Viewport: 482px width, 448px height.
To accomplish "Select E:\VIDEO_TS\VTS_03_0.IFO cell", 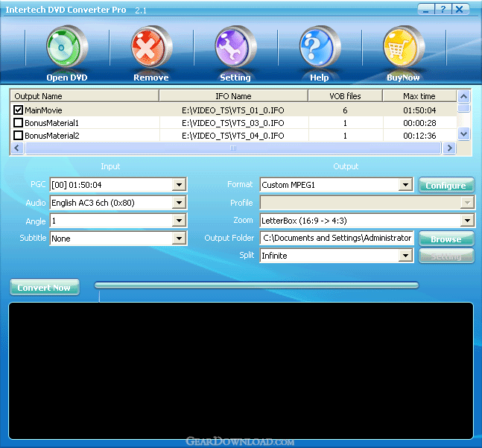I will 233,123.
